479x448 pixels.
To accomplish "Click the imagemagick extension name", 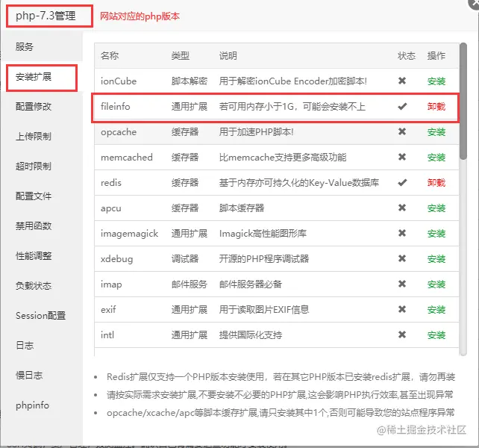I will pos(130,234).
